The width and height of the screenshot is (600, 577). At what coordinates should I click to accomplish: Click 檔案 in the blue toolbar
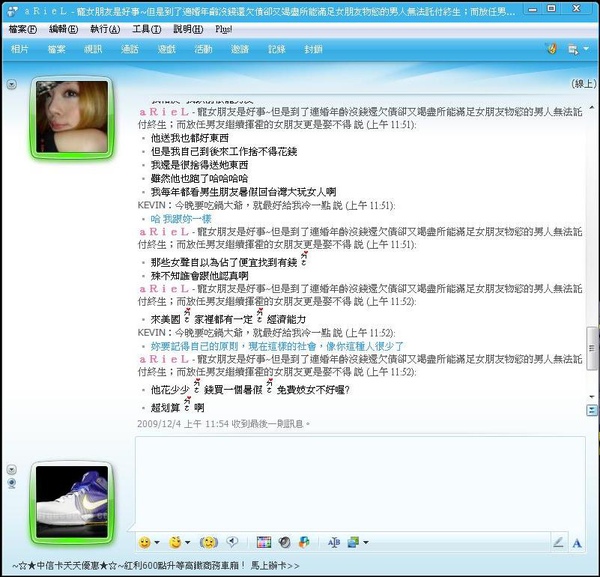(57, 49)
